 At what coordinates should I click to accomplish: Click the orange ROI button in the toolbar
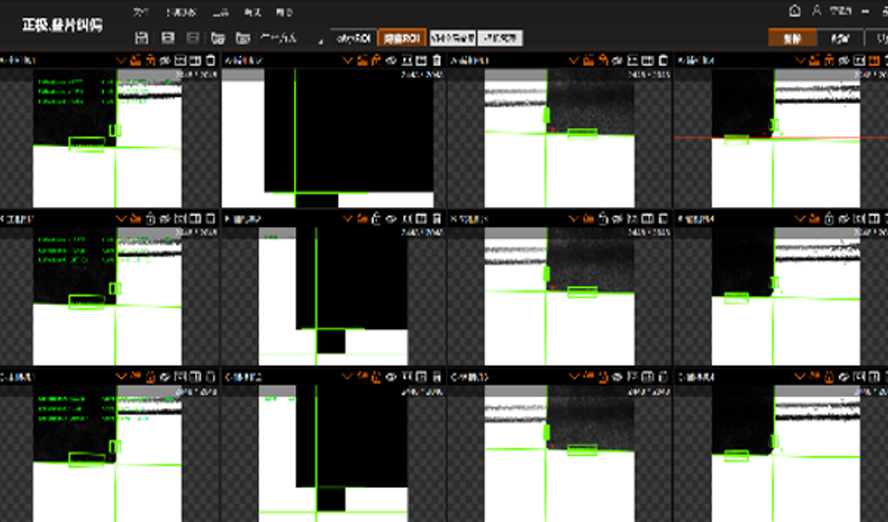click(x=402, y=38)
